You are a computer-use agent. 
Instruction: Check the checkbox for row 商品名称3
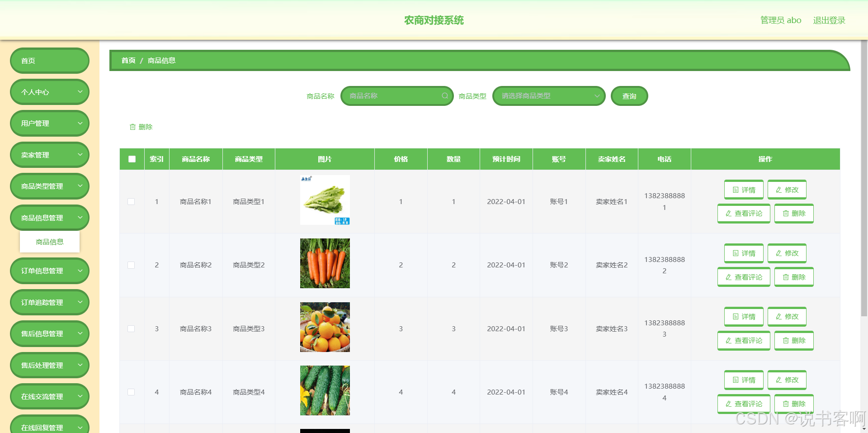131,329
